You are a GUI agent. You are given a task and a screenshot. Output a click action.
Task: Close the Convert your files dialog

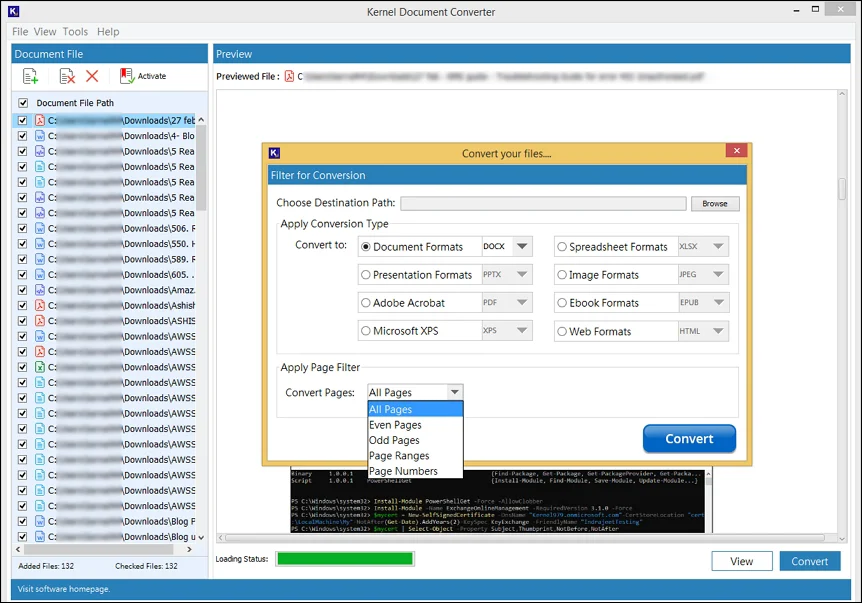[x=736, y=151]
